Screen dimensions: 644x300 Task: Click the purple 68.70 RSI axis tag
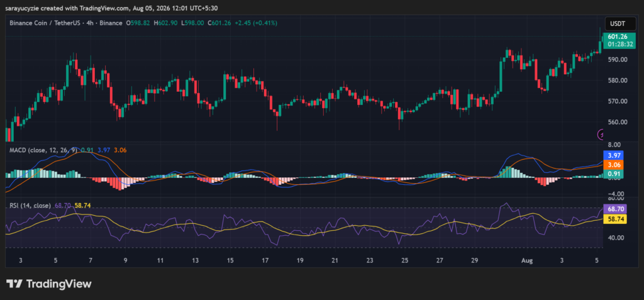(x=614, y=209)
